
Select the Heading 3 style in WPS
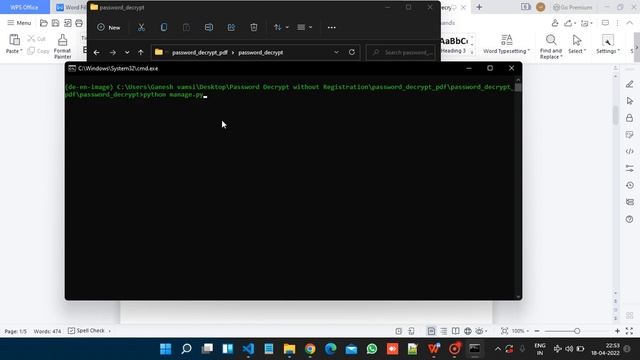[453, 45]
